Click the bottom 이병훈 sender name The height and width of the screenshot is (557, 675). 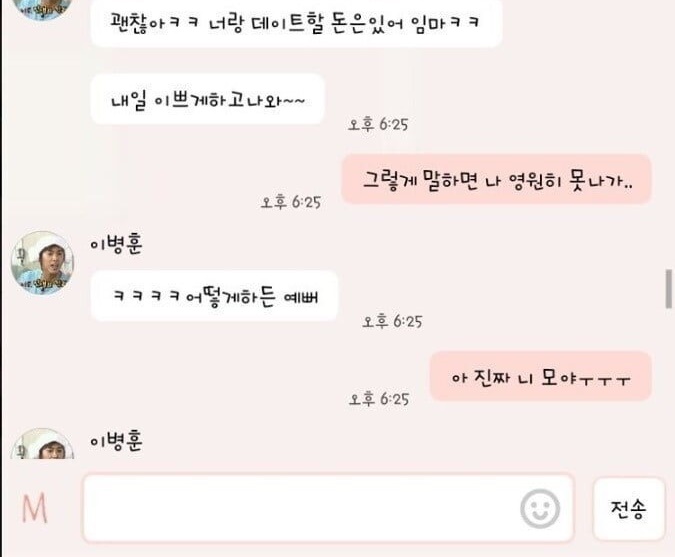pyautogui.click(x=116, y=441)
